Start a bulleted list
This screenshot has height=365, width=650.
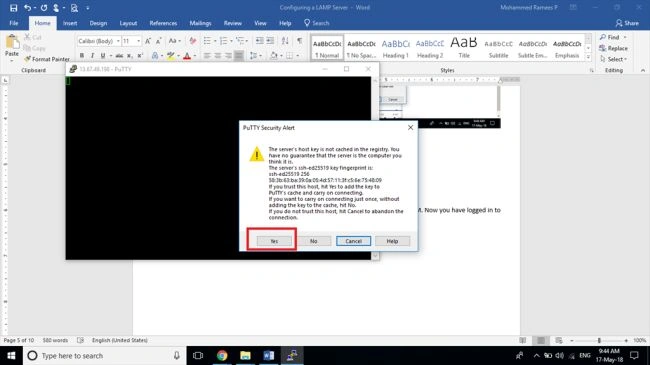click(207, 41)
